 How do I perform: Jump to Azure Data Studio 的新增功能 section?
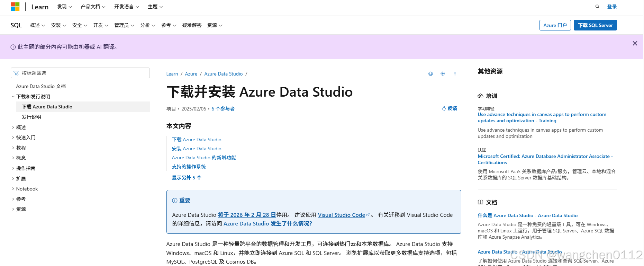pyautogui.click(x=204, y=158)
